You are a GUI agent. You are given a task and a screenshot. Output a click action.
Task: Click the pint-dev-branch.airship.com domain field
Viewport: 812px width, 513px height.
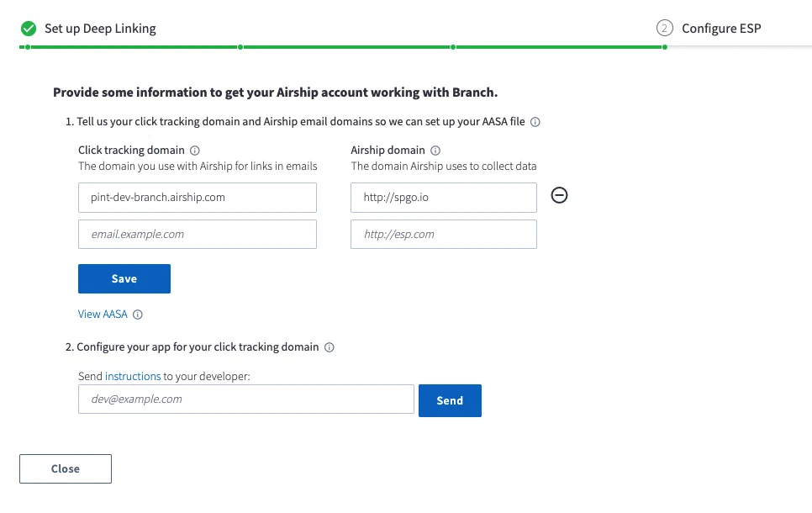[x=198, y=198]
